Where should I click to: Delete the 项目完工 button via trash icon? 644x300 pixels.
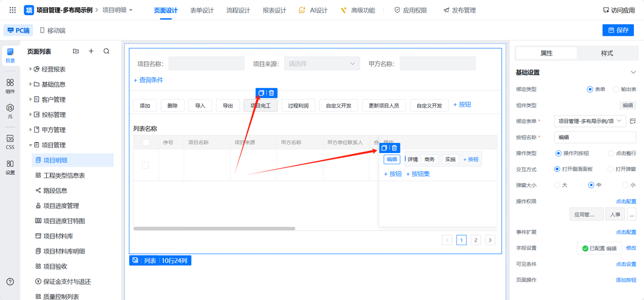272,93
